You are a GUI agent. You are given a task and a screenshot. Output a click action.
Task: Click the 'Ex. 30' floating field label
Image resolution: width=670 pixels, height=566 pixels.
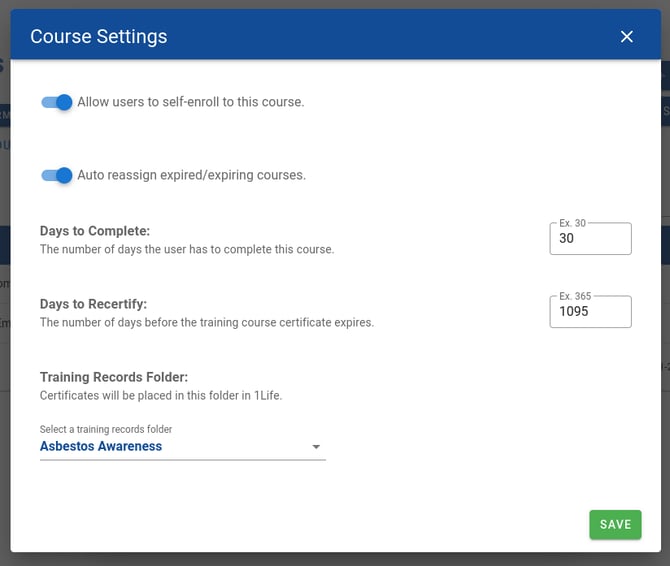pyautogui.click(x=572, y=223)
